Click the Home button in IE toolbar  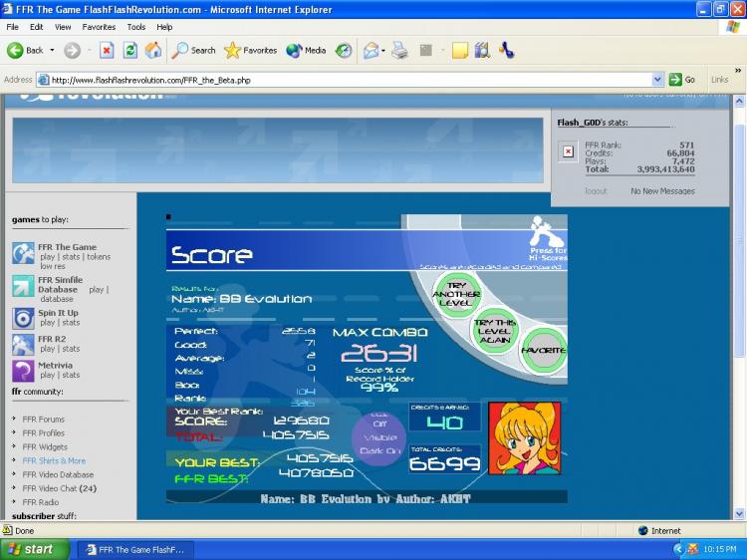[x=153, y=50]
